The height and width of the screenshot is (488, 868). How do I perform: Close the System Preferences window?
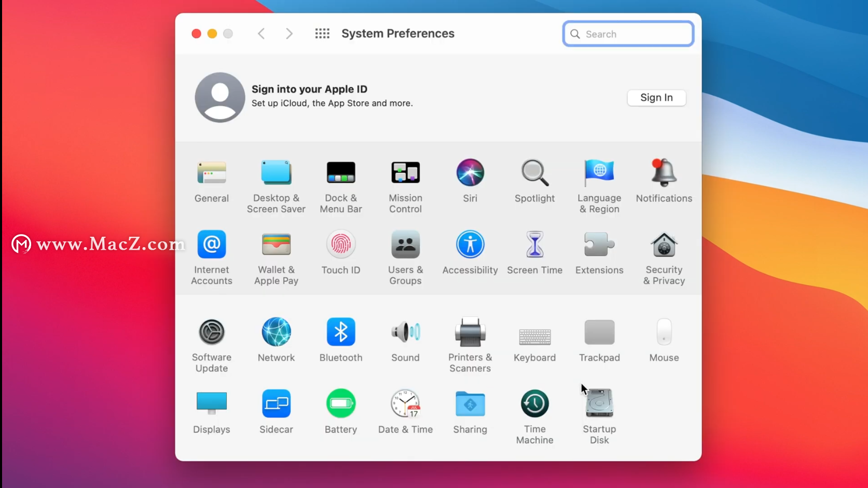point(196,34)
